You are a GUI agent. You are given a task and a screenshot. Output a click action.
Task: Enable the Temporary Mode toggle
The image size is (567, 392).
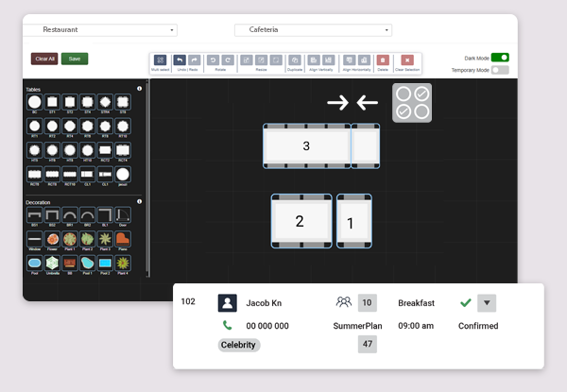pyautogui.click(x=500, y=70)
